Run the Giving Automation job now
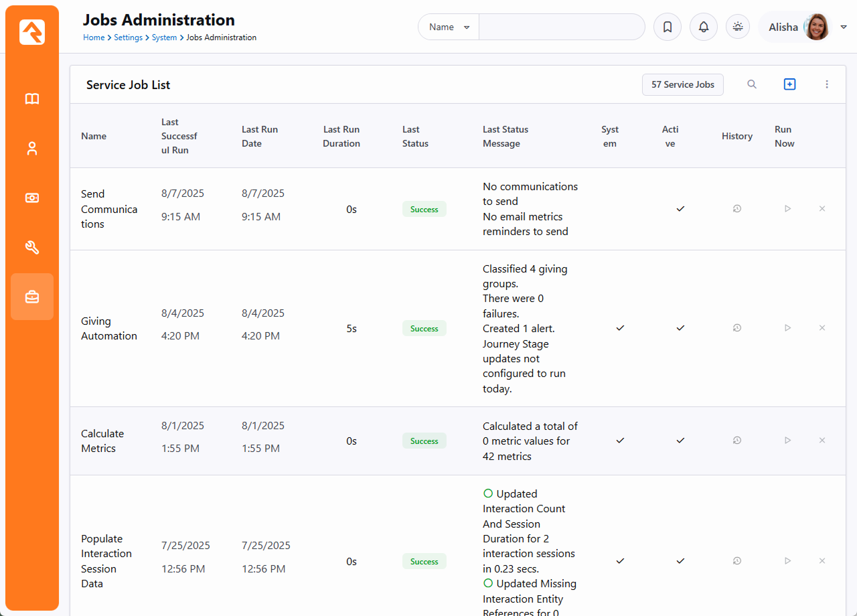The height and width of the screenshot is (616, 857). pos(787,328)
